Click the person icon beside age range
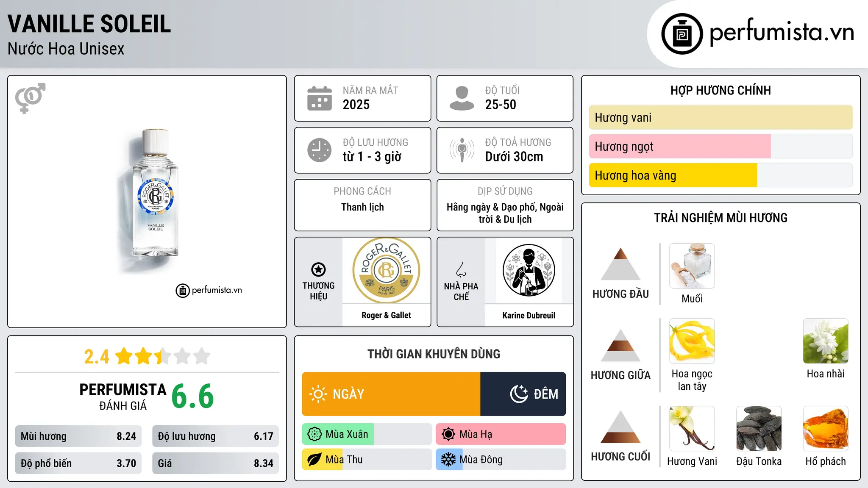Screen dimensions: 868x488 pyautogui.click(x=462, y=98)
